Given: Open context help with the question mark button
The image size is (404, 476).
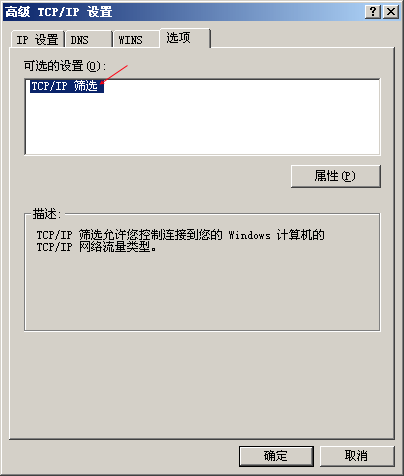Looking at the screenshot, I should coord(373,12).
